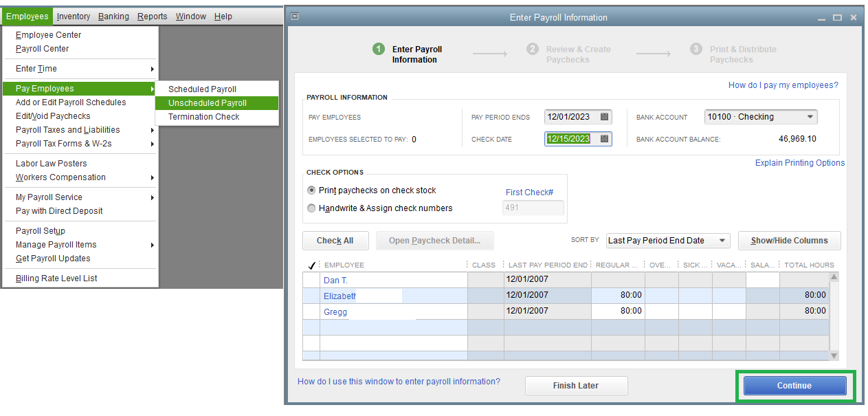Click the step 3 Print & Distribute circle
This screenshot has height=416, width=868.
tap(696, 50)
